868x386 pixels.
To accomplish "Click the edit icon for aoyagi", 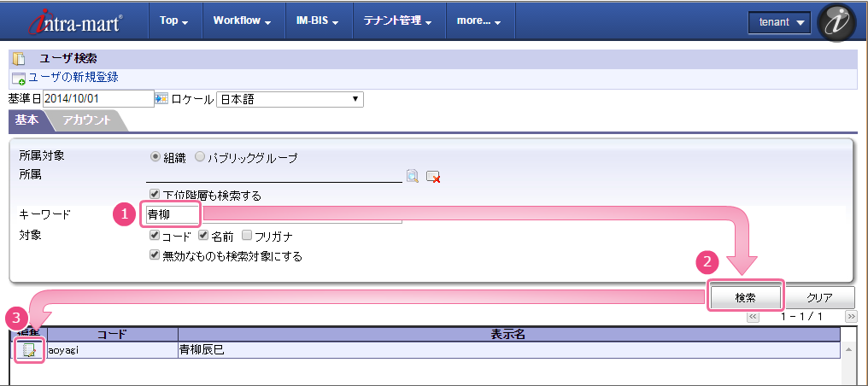I will pyautogui.click(x=30, y=349).
